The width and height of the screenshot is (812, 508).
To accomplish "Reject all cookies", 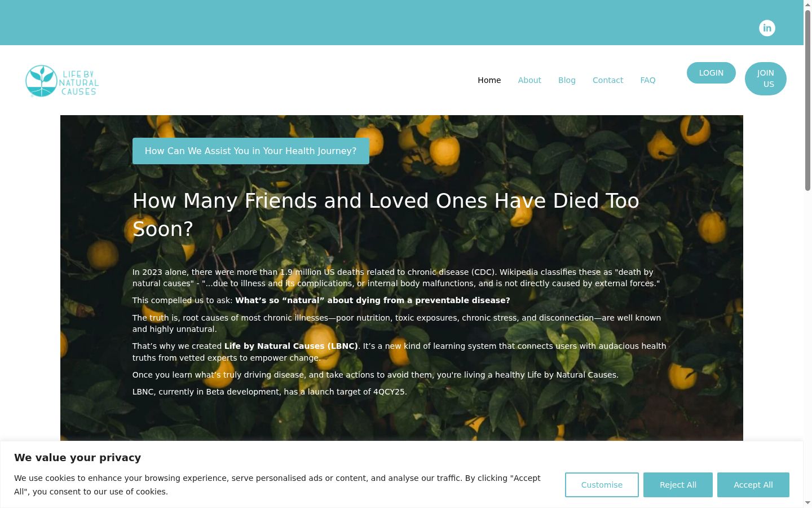I will (x=678, y=485).
